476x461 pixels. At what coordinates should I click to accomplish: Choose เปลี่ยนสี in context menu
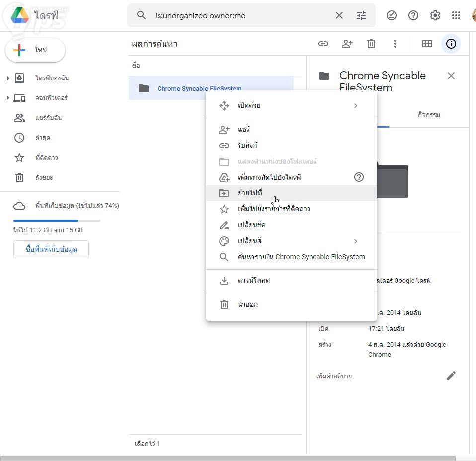[x=292, y=241]
